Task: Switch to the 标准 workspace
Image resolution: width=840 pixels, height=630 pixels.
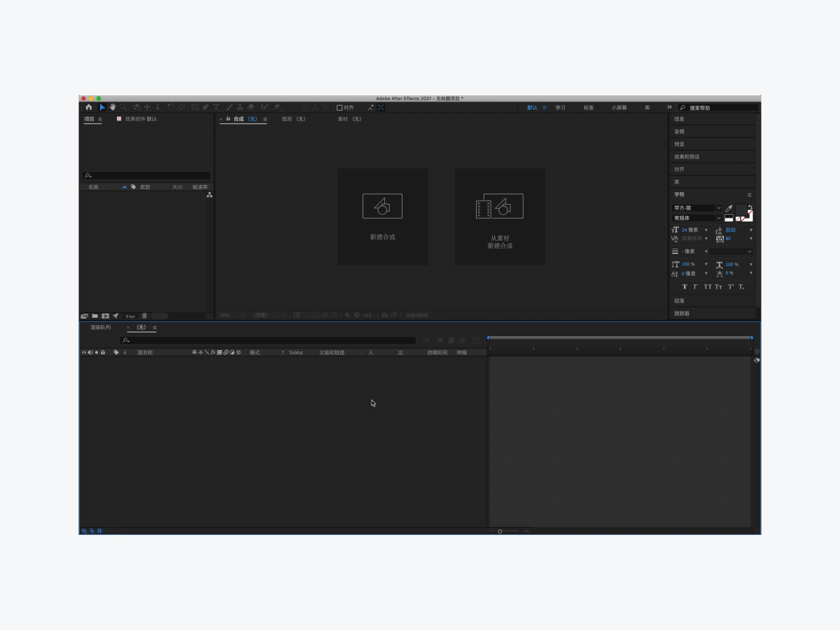Action: pos(589,108)
